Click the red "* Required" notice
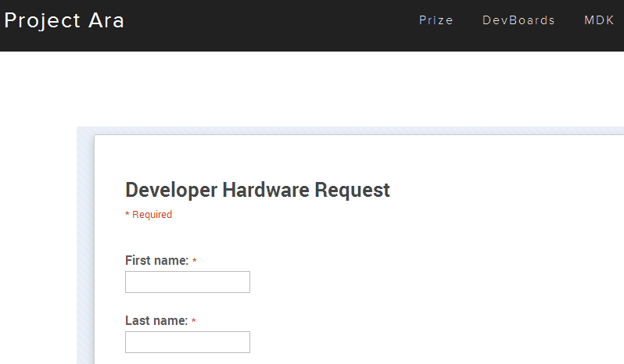The height and width of the screenshot is (364, 624). 149,215
